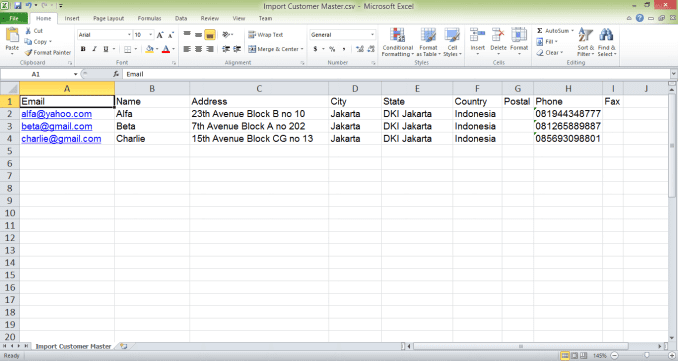Open the Font Color dropdown arrow
The image size is (679, 361).
[173, 49]
